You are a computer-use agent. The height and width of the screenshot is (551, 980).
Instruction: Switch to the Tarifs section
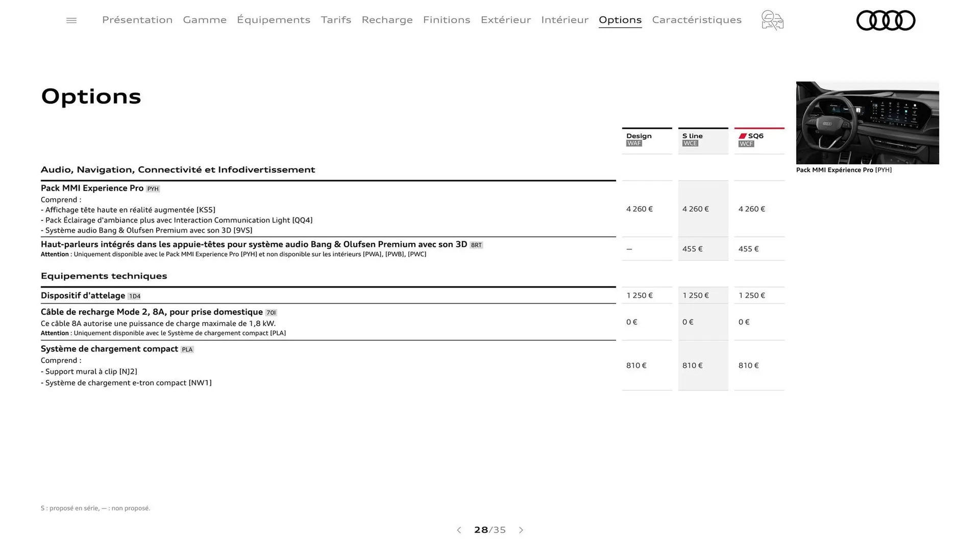pyautogui.click(x=336, y=20)
